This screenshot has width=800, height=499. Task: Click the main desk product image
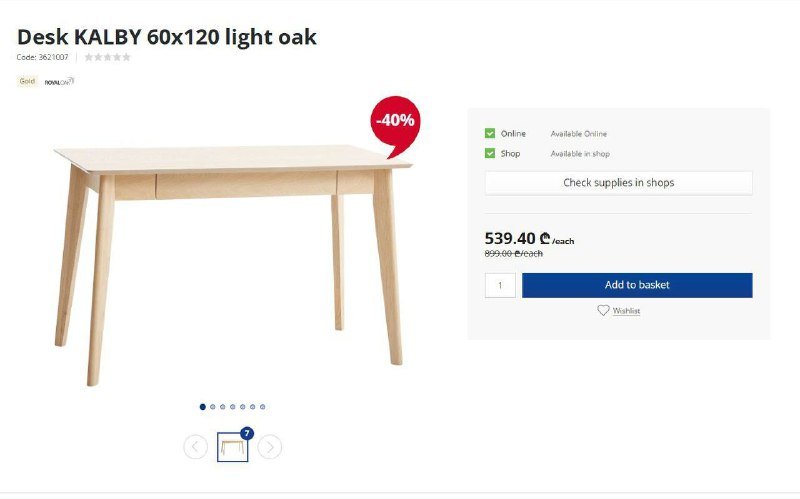click(x=230, y=250)
